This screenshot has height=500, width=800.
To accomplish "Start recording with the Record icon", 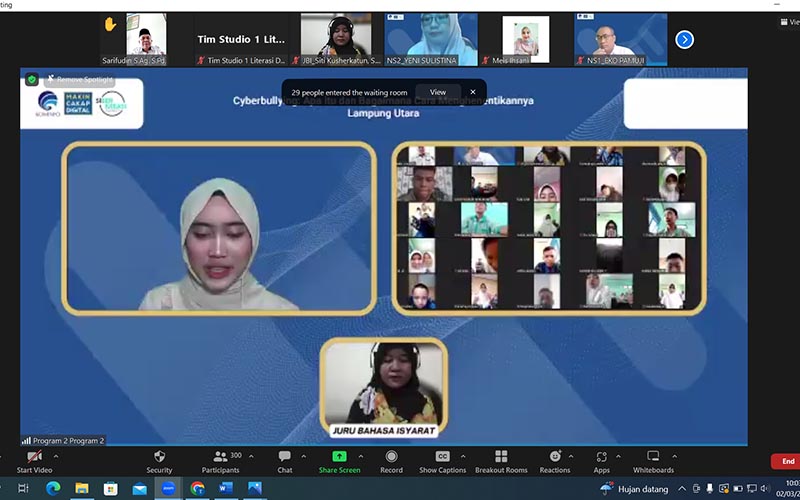I will (391, 456).
